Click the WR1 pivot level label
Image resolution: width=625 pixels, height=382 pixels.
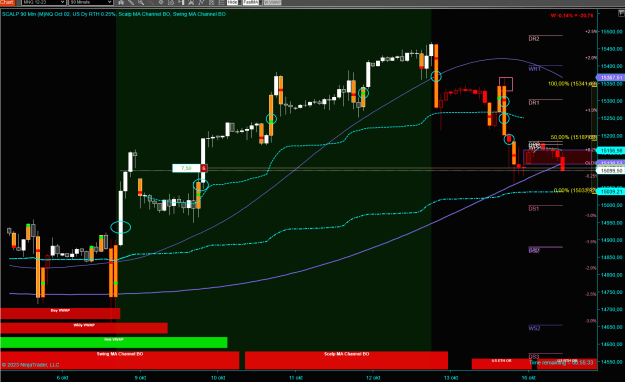click(x=534, y=69)
